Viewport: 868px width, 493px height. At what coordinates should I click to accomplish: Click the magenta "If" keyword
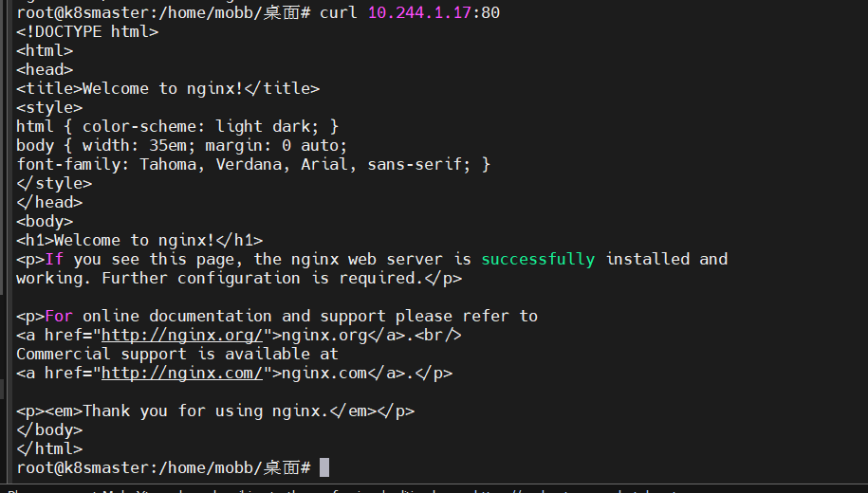(54, 259)
